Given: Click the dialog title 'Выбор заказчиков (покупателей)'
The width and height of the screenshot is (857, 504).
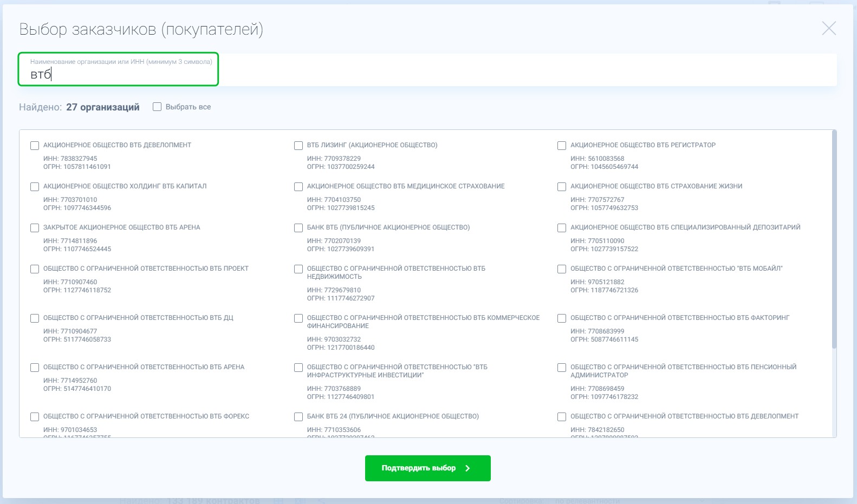Looking at the screenshot, I should coord(141,29).
